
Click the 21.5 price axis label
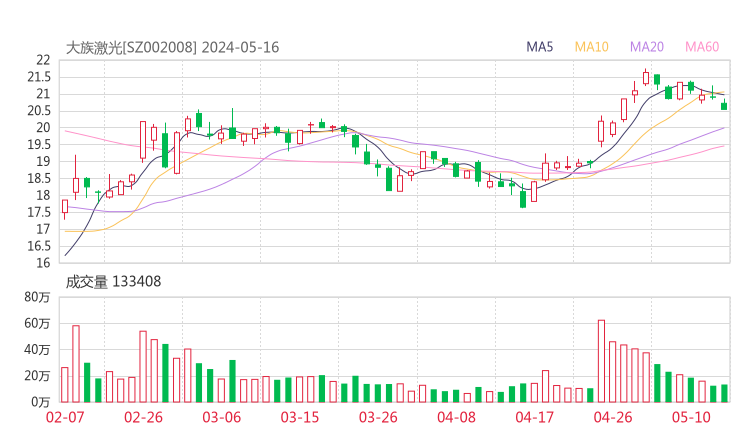39,77
